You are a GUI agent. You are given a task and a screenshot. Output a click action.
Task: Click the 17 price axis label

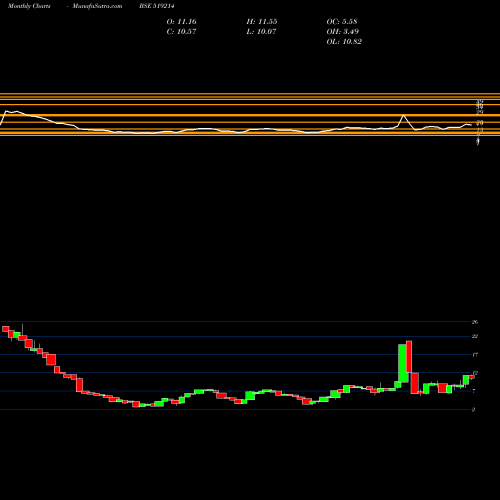point(475,355)
